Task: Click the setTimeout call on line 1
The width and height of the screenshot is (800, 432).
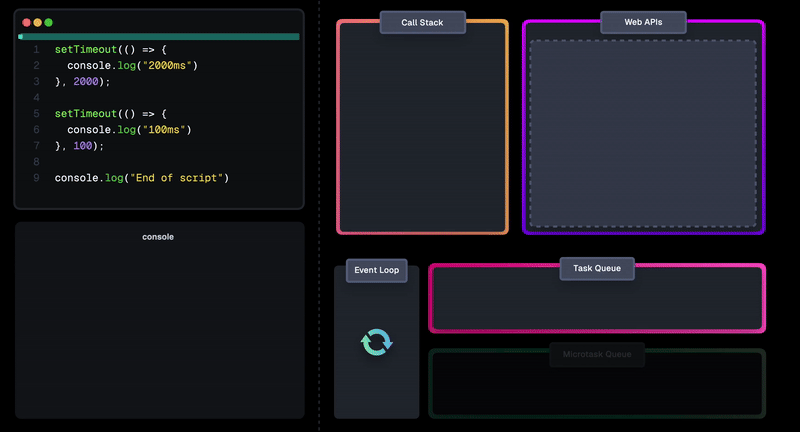Action: [x=86, y=49]
